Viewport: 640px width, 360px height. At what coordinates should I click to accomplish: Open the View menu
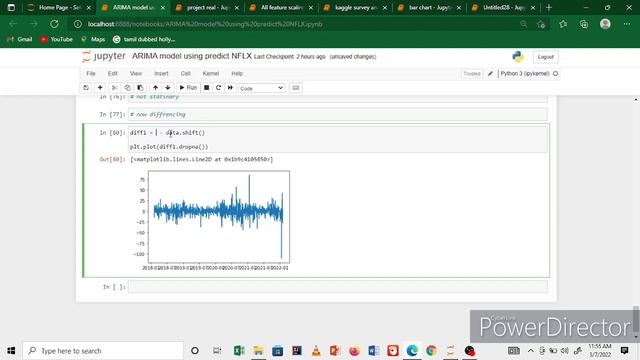click(x=136, y=73)
